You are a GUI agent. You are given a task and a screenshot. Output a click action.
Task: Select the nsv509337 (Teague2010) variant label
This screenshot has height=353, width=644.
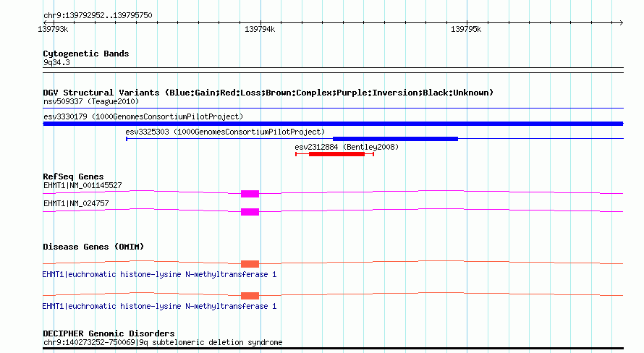click(x=91, y=101)
